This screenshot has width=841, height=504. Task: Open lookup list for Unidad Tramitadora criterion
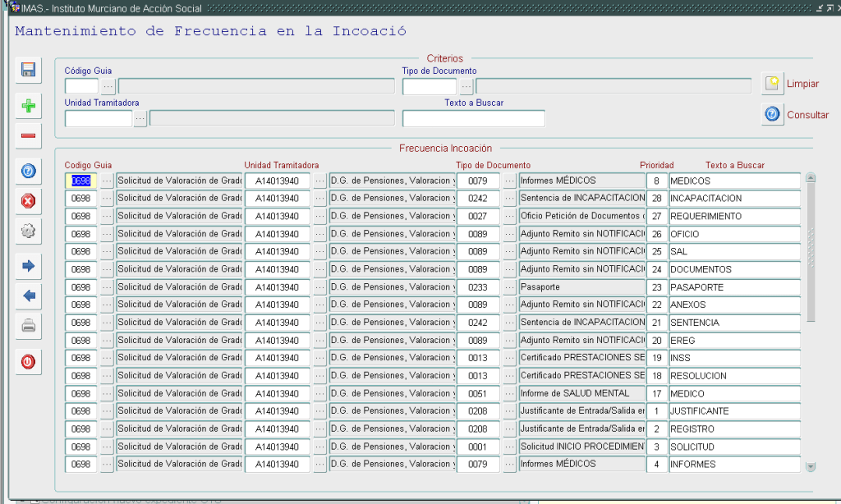140,118
